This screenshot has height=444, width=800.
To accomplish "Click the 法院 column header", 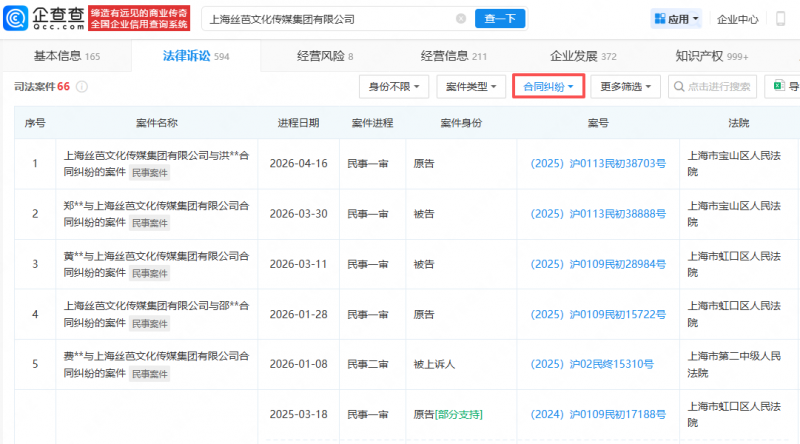I will click(739, 123).
